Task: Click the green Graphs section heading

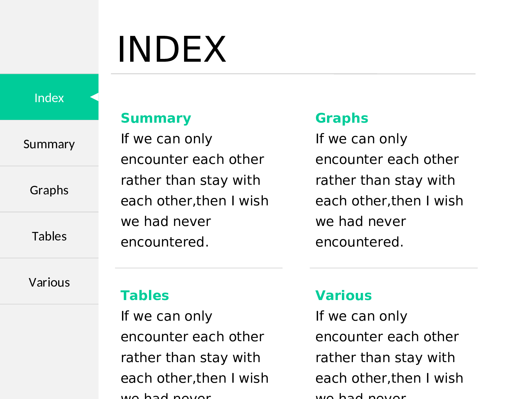Action: coord(342,118)
